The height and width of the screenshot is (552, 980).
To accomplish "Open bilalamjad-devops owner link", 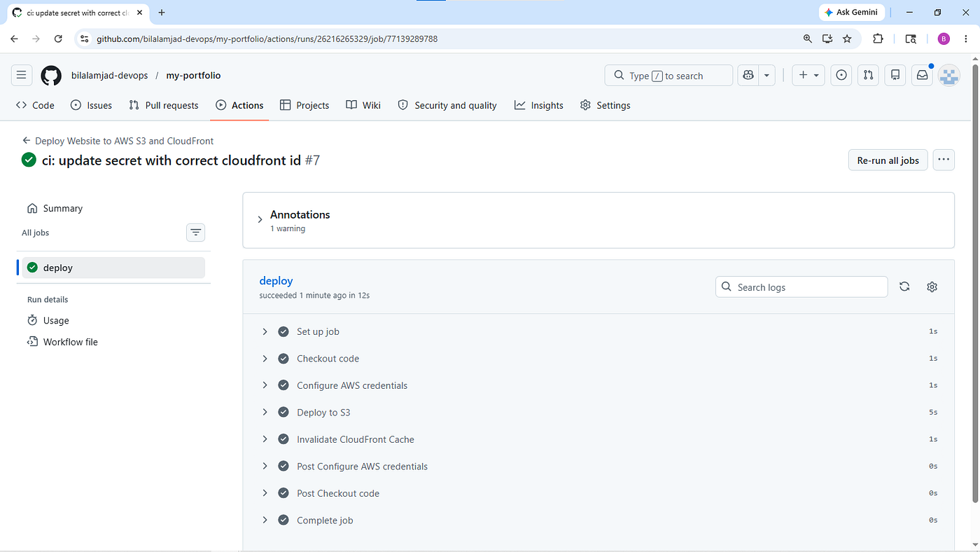I will 109,76.
